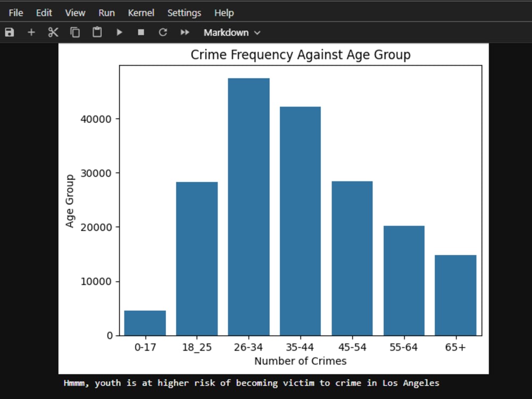
Task: Insert a new cell with the plus icon
Action: coord(31,32)
